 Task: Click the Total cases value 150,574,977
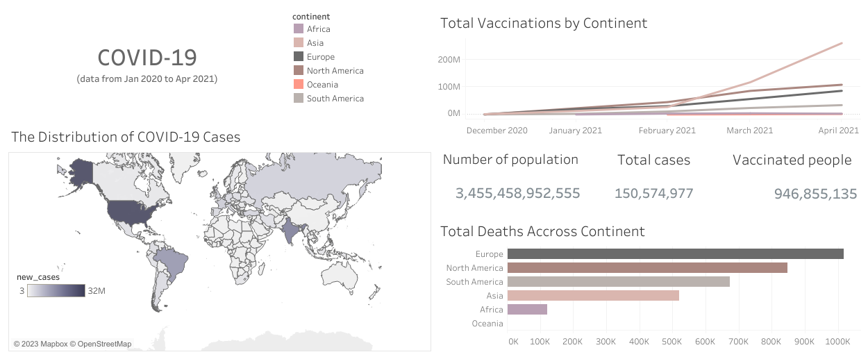point(653,194)
